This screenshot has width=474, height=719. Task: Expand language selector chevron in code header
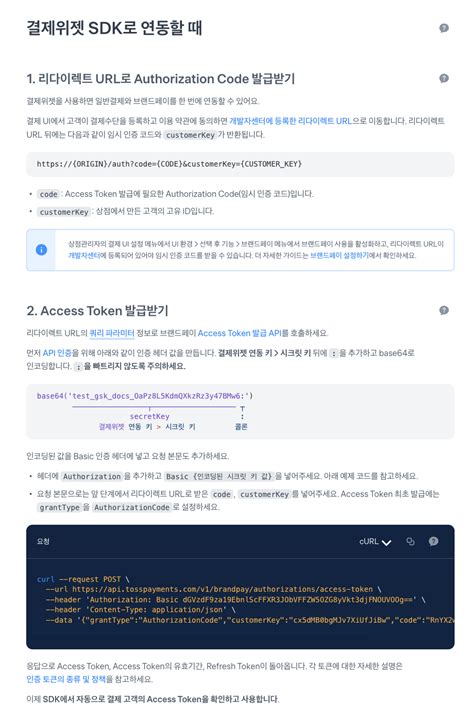tap(386, 542)
